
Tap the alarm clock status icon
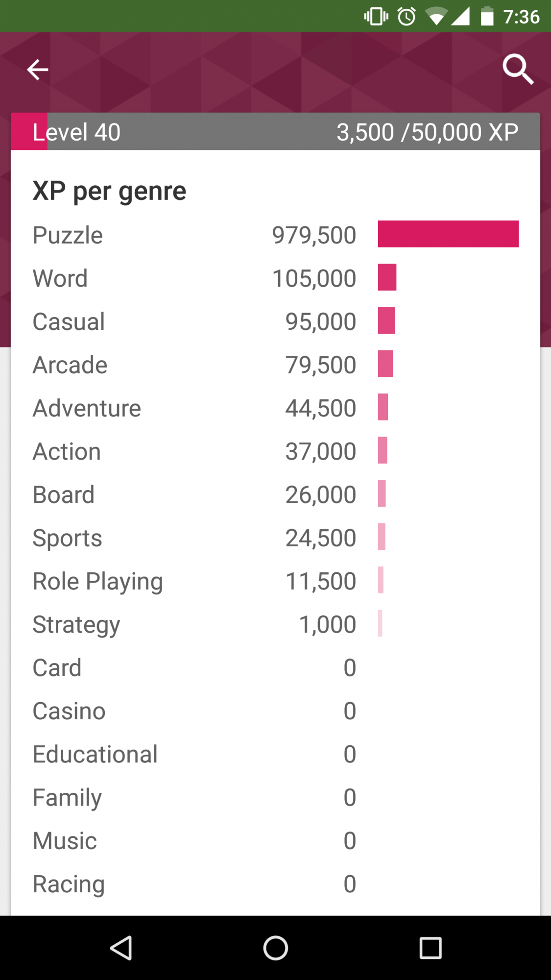click(x=407, y=17)
